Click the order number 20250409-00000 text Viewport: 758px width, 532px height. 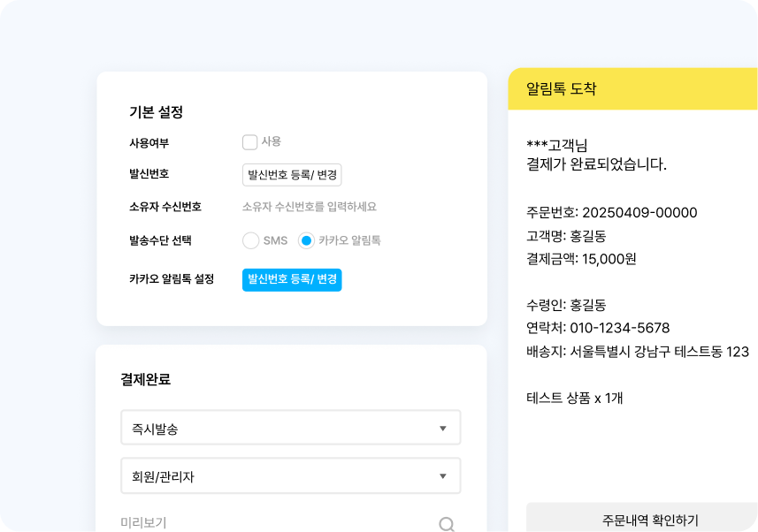pos(610,213)
